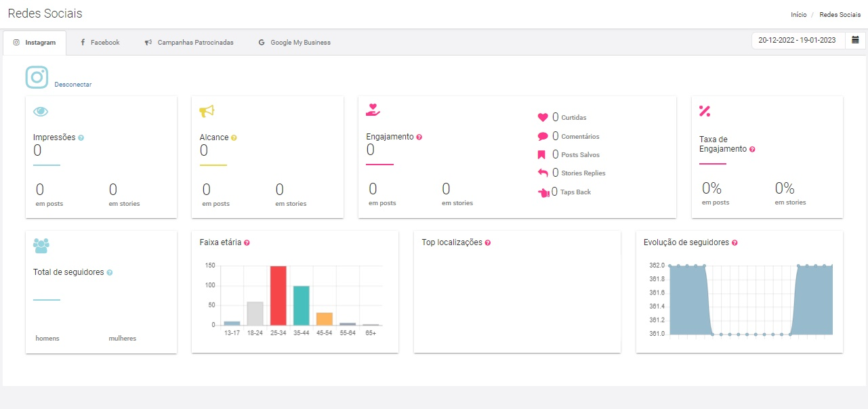Click the Taxa de Engajamento help icon

pyautogui.click(x=752, y=149)
